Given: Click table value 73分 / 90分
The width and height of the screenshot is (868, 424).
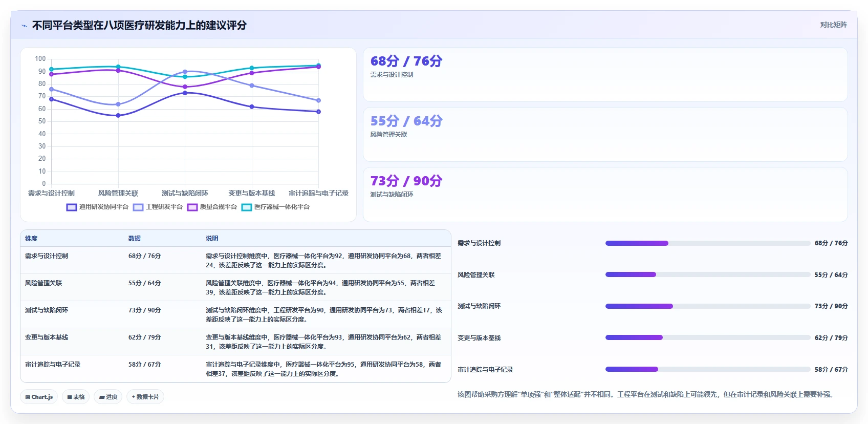Looking at the screenshot, I should coord(145,310).
